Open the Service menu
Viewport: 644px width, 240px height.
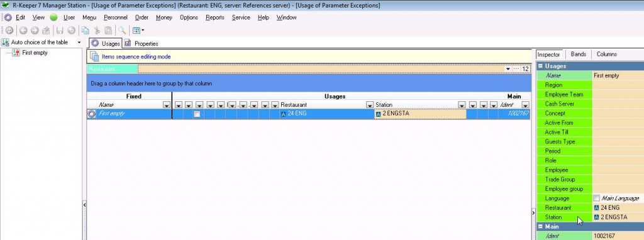(241, 18)
